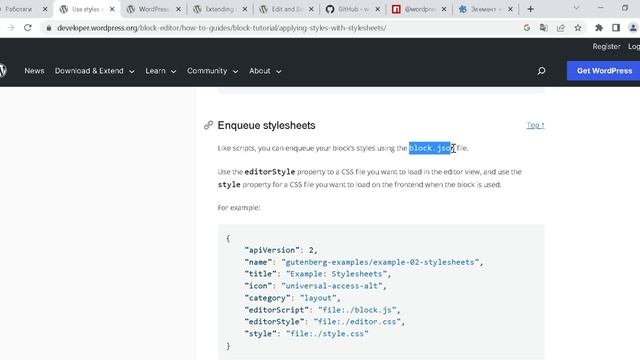Viewport: 640px width, 360px height.
Task: Close the '@wordpress' npm tab
Action: (444, 9)
